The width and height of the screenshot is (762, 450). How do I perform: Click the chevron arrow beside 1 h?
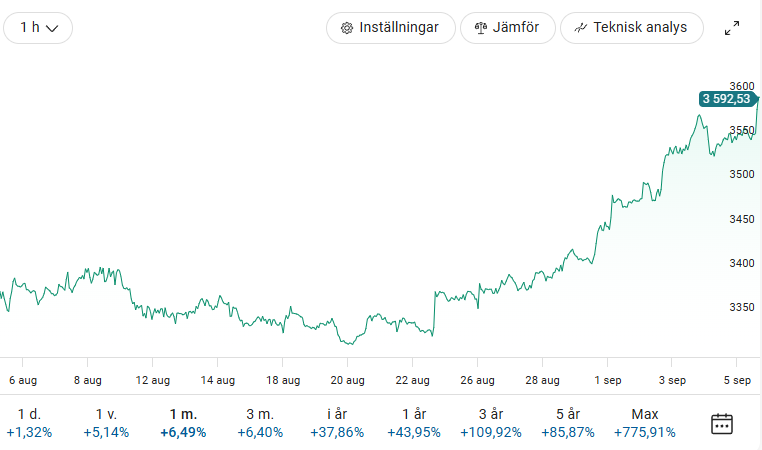click(x=53, y=29)
